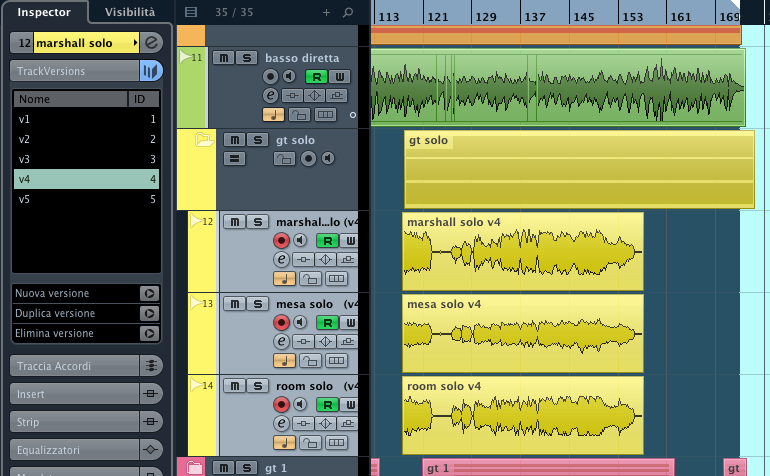Edit channel settings of marshall solo track
This screenshot has width=770, height=476.
coord(281,259)
